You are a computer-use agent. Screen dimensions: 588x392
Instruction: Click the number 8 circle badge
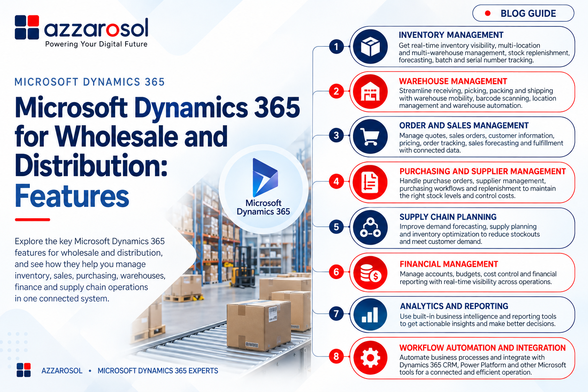336,356
